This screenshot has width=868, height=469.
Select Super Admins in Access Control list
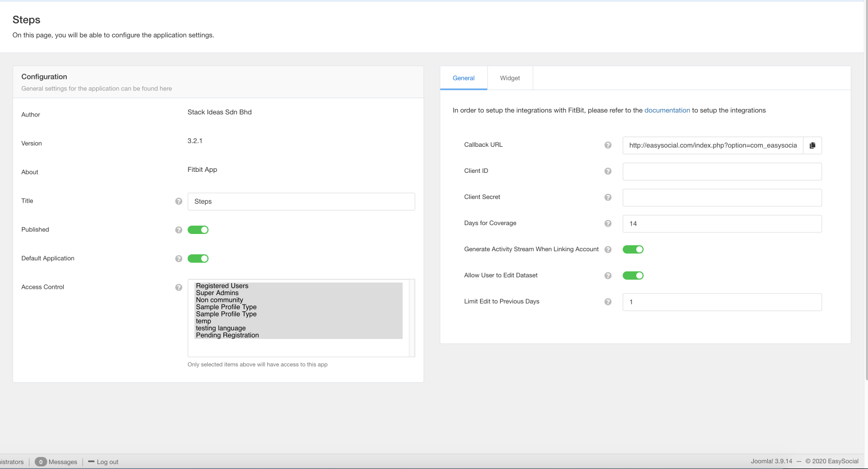tap(217, 293)
